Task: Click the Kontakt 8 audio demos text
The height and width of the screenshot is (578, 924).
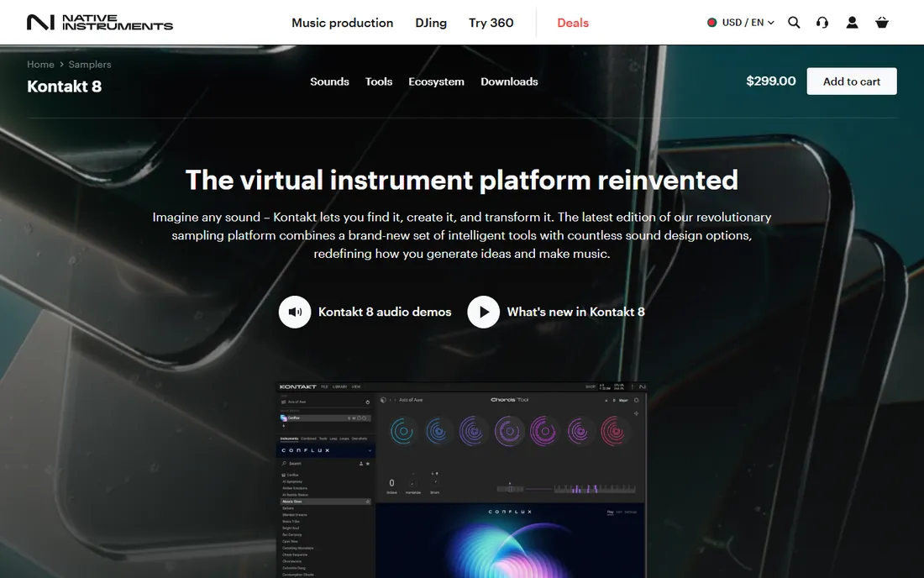Action: pos(385,312)
